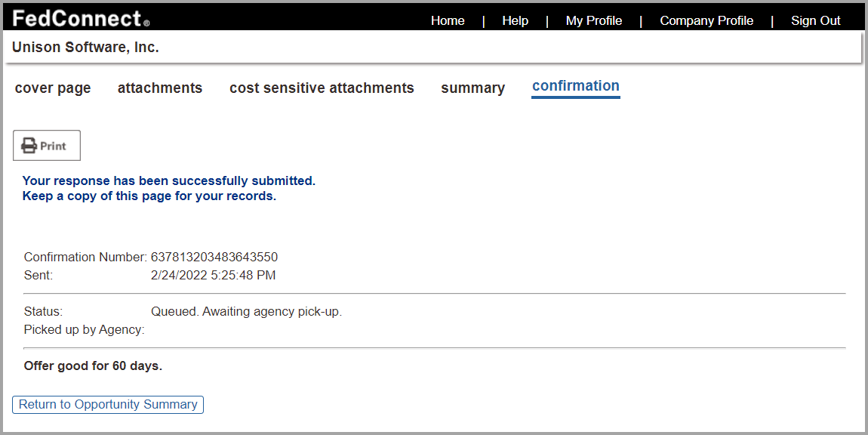
Task: Select the confirmation tab
Action: pos(576,86)
